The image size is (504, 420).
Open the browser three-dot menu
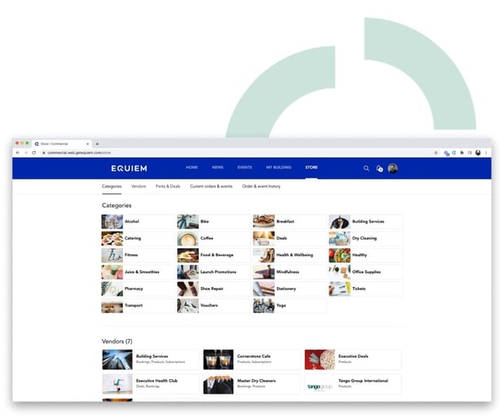[x=487, y=153]
